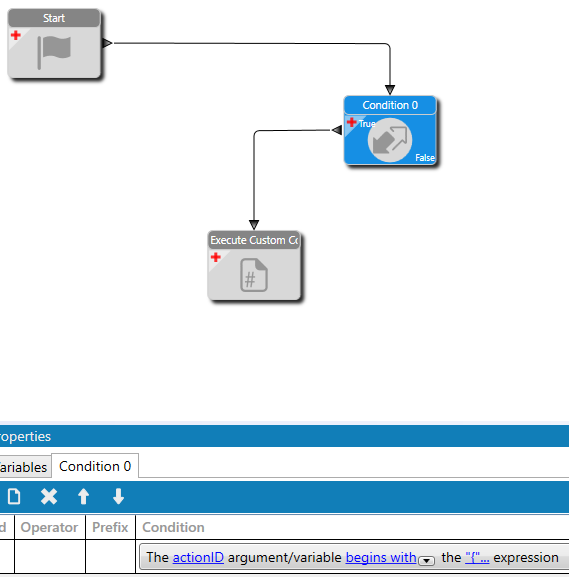The height and width of the screenshot is (577, 569).
Task: Delete condition with the X icon
Action: click(x=49, y=496)
